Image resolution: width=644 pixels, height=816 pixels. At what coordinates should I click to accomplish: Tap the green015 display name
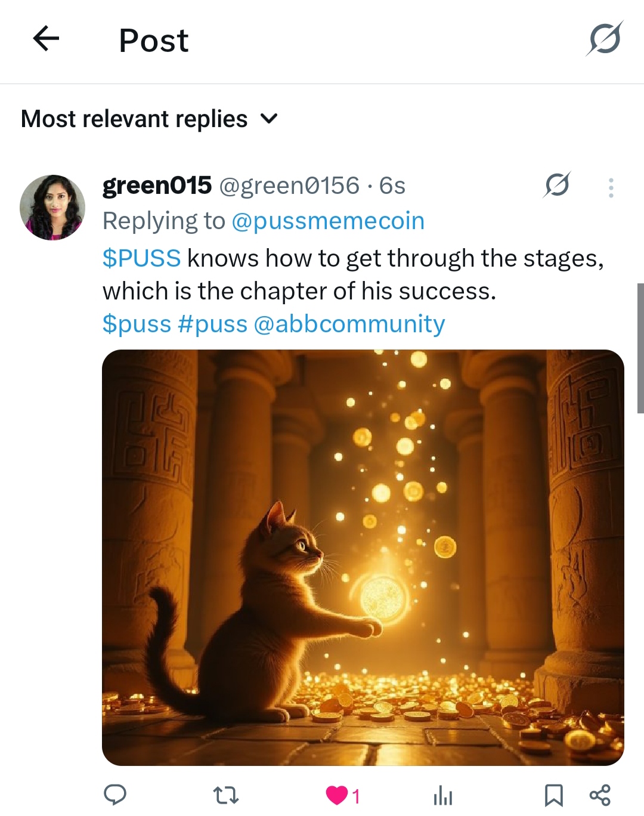click(x=157, y=186)
